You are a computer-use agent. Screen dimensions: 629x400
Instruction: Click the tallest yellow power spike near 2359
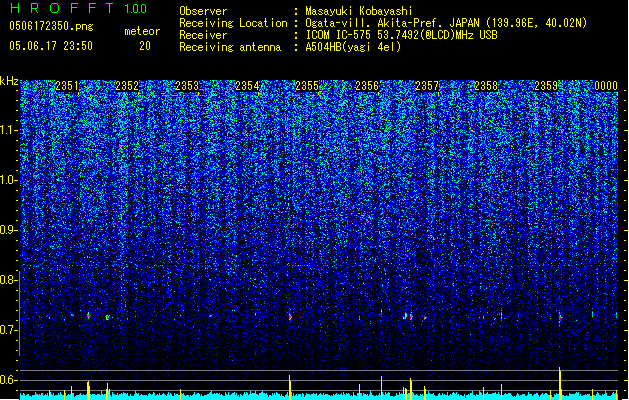tap(560, 383)
